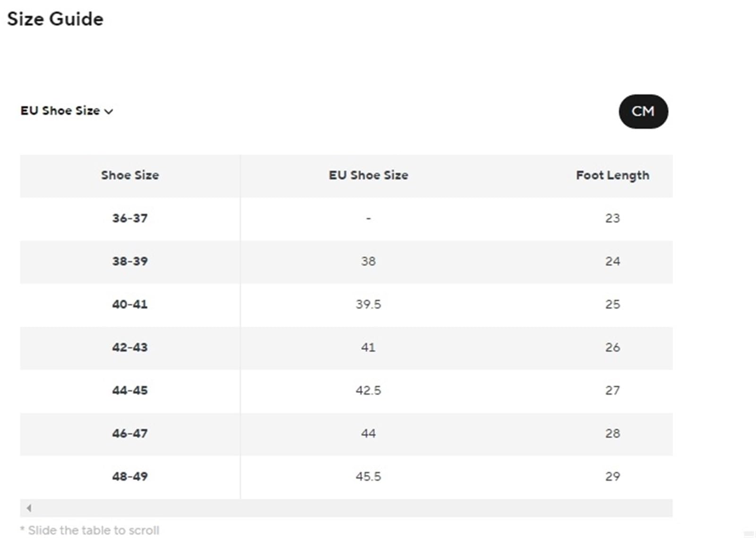Click the 40-41 shoe size row label

[x=130, y=304]
